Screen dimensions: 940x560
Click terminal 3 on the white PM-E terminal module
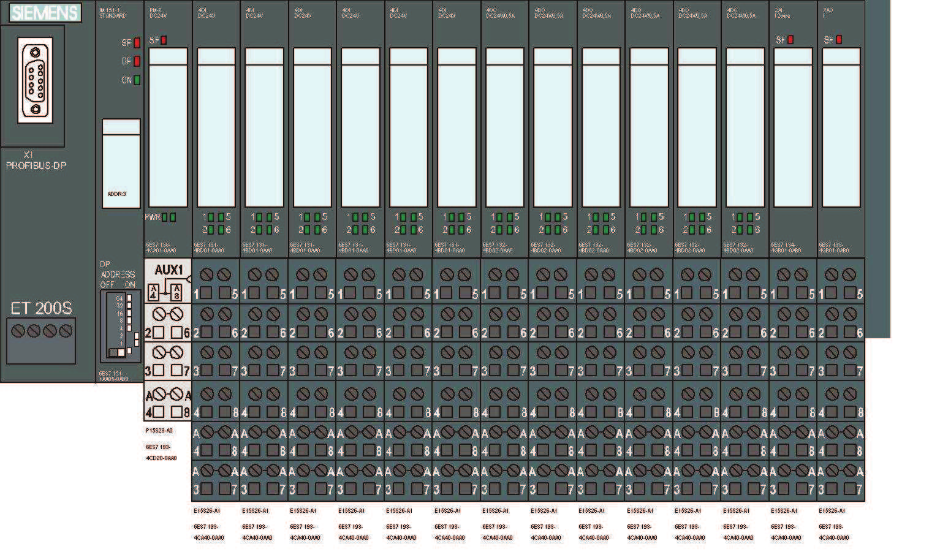[x=158, y=371]
